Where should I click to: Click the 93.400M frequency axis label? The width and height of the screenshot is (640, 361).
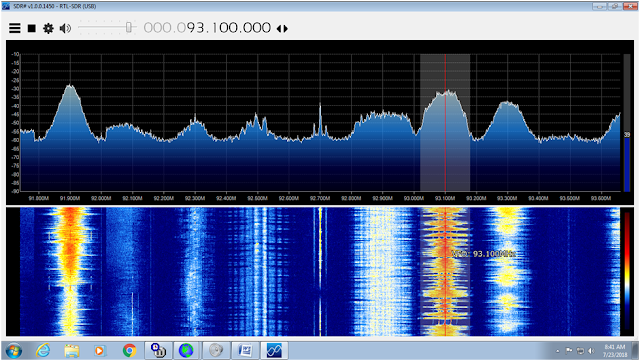(539, 198)
